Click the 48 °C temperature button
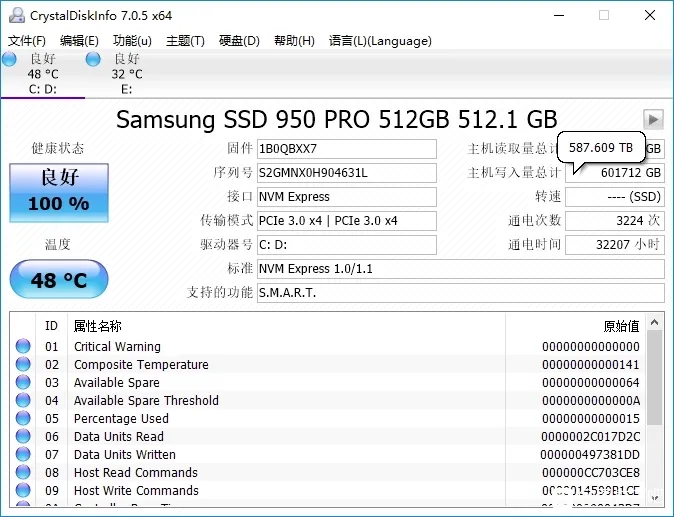This screenshot has height=517, width=674. (59, 279)
